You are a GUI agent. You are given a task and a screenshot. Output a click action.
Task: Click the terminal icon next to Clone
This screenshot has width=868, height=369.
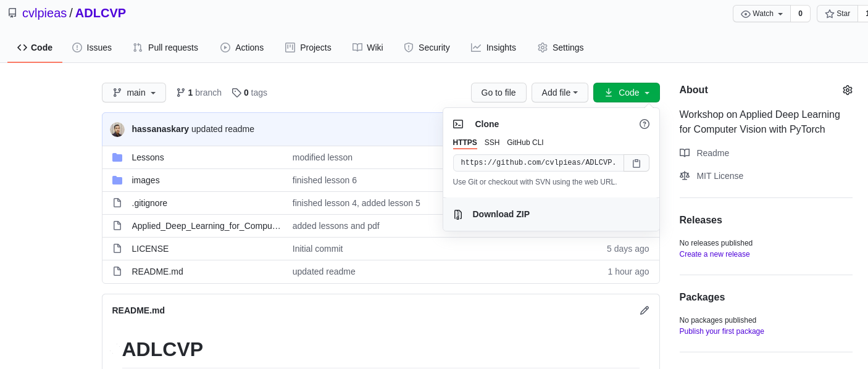[458, 124]
